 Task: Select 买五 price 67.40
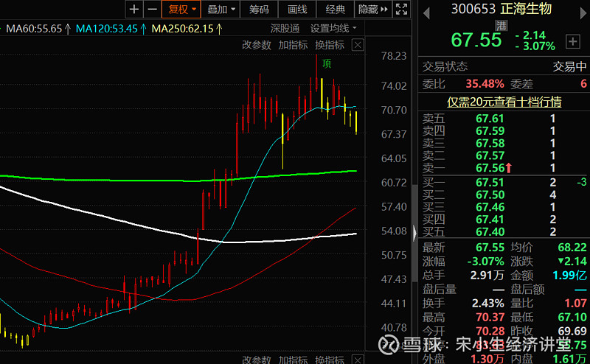(x=490, y=231)
